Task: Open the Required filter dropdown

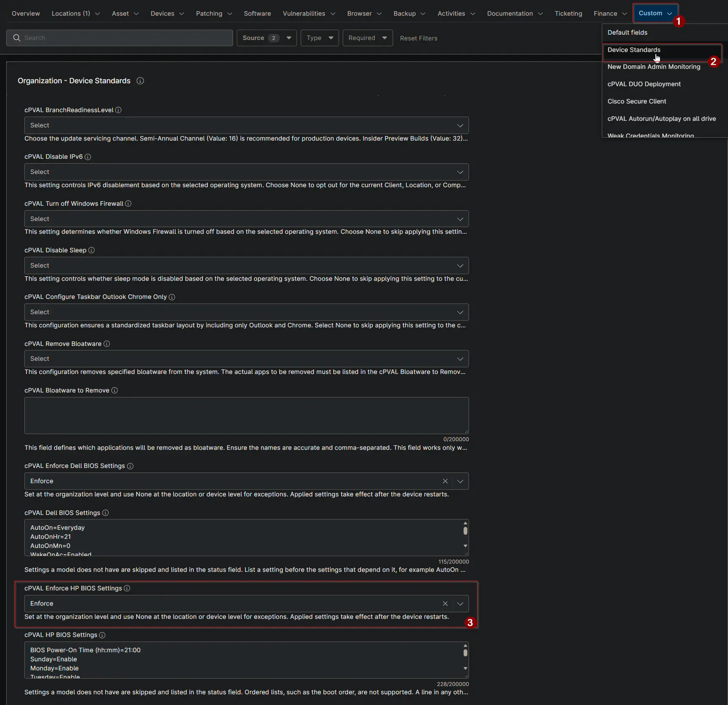Action: coord(368,38)
